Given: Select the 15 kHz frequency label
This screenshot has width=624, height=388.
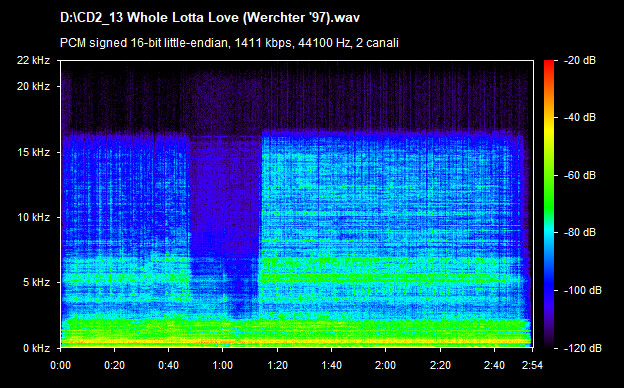Looking at the screenshot, I should tap(33, 152).
